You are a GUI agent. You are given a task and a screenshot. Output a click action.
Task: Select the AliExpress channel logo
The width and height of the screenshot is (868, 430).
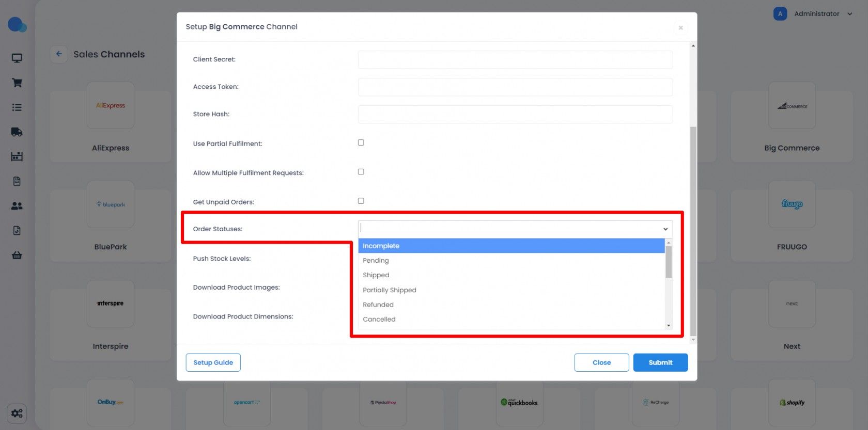(111, 105)
